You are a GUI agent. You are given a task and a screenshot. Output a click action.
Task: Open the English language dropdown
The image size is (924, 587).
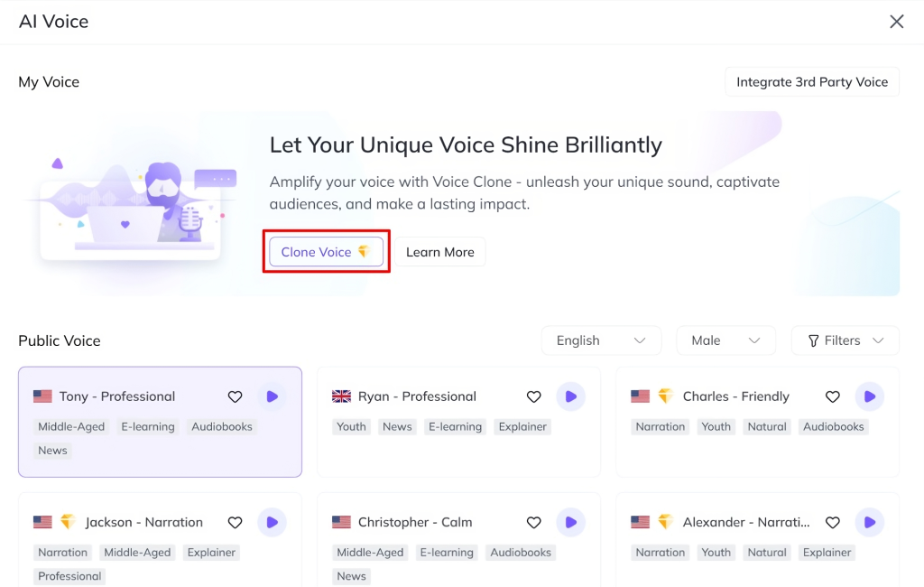point(601,340)
